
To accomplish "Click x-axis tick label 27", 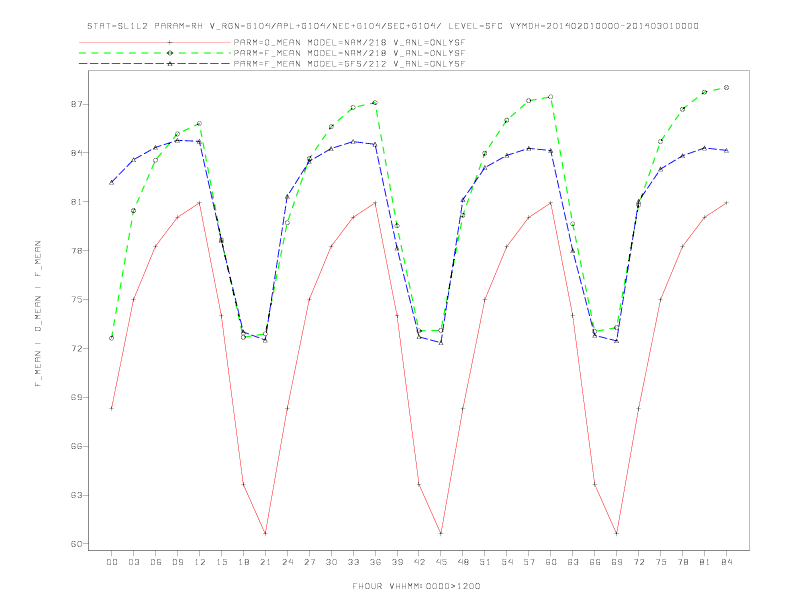I will (309, 562).
